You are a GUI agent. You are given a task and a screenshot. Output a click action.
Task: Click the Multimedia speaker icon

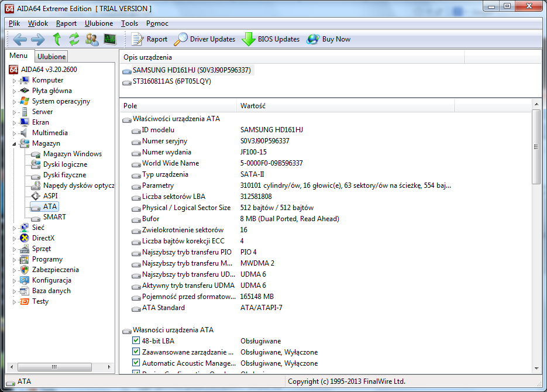click(x=24, y=133)
